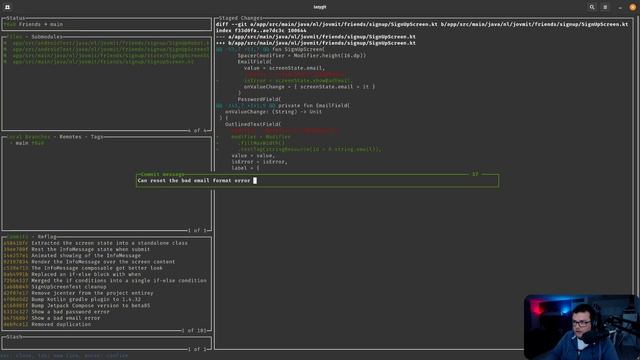Screen dimensions: 640x360
Task: Click the 'index f33d0fa..ae7dc3c 100644' line
Action: [261, 31]
